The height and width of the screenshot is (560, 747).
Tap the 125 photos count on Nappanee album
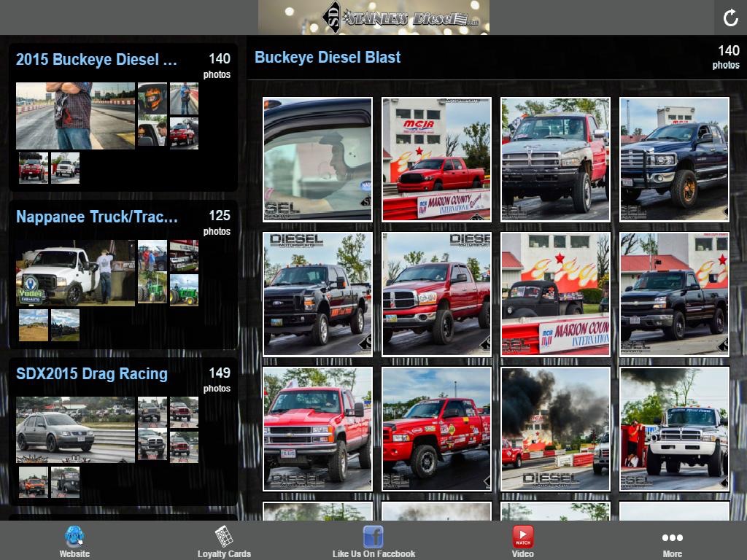217,222
